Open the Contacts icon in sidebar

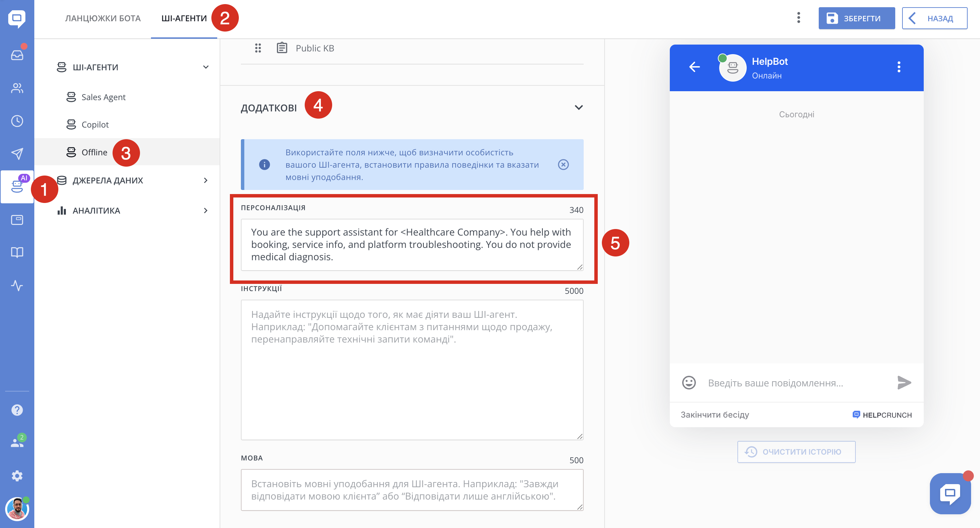(x=17, y=88)
